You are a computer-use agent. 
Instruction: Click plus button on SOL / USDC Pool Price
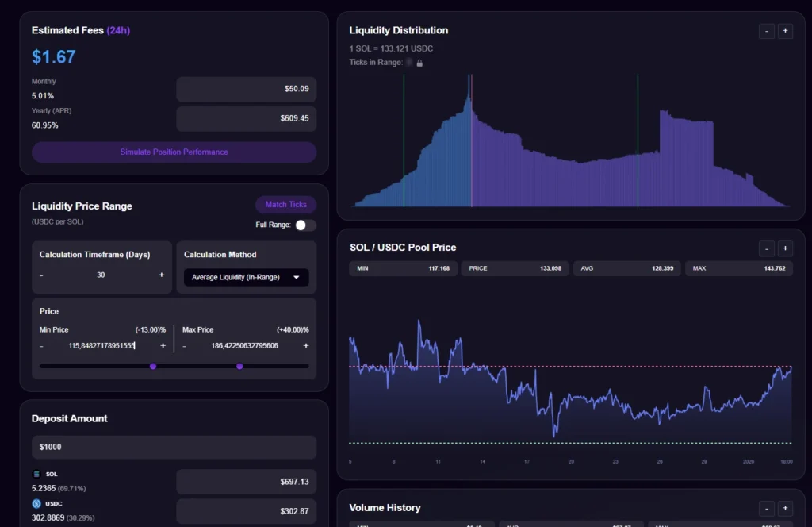pos(785,248)
